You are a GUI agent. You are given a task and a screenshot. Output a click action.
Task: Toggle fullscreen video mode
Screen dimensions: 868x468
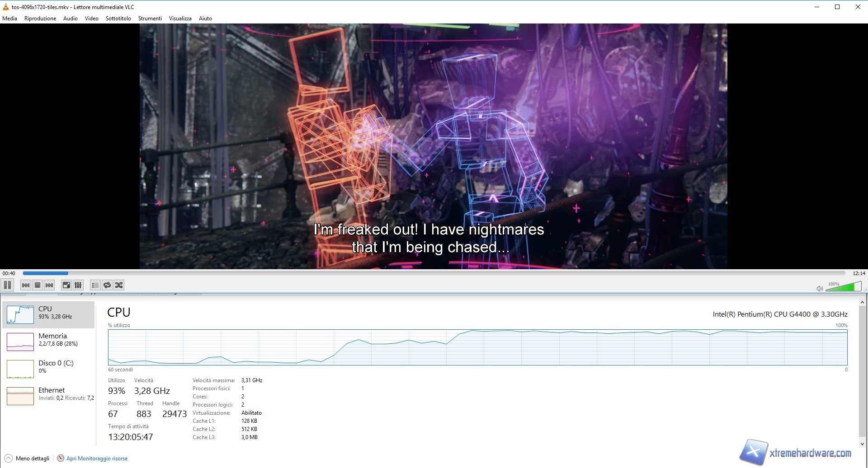click(x=66, y=285)
